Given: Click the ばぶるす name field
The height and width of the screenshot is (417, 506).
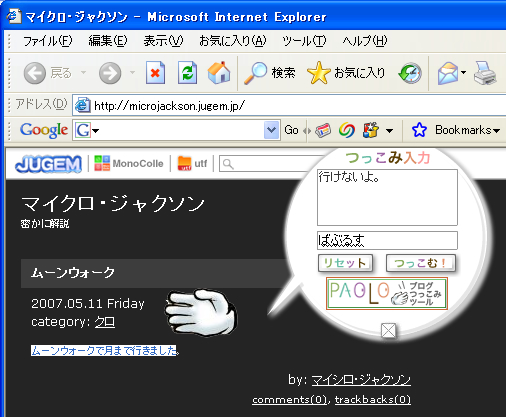Looking at the screenshot, I should point(387,240).
